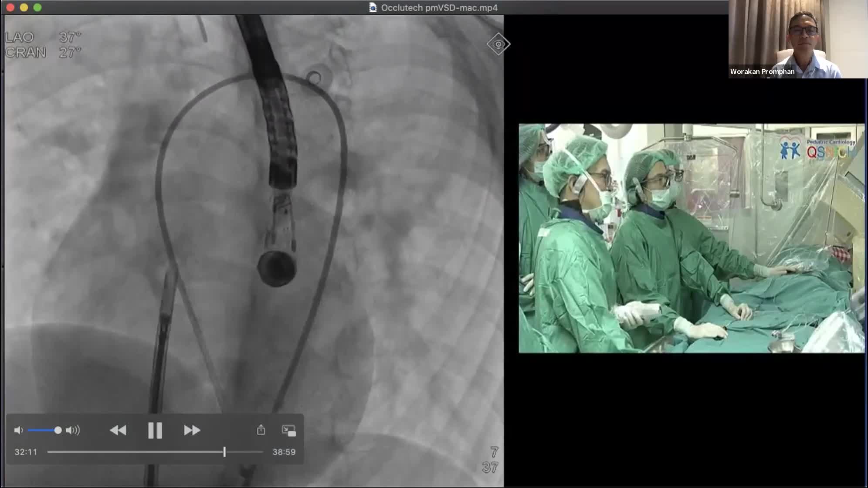868x488 pixels.
Task: Click the mp4 file icon in title bar
Action: [x=373, y=7]
